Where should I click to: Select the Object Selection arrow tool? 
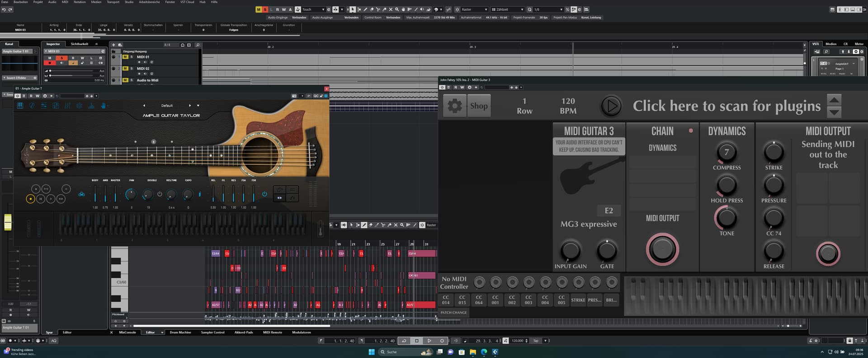point(353,10)
